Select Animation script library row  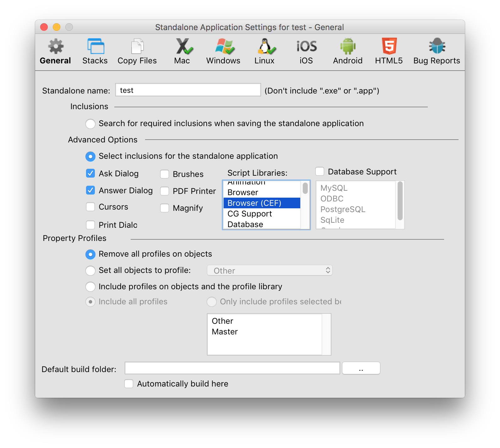(x=262, y=184)
